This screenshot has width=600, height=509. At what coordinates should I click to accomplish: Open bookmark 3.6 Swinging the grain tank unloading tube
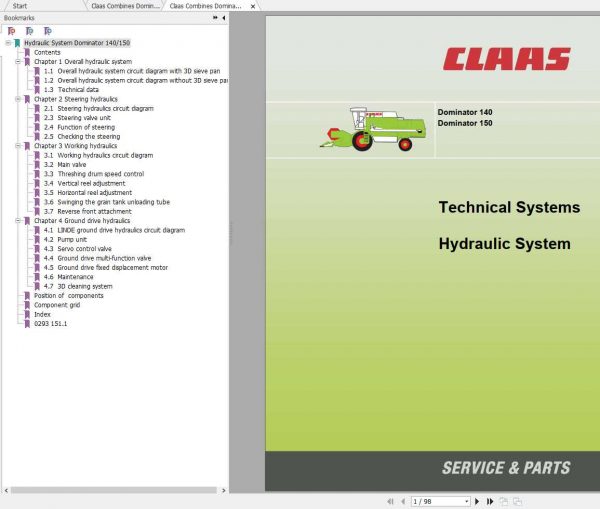(x=107, y=202)
